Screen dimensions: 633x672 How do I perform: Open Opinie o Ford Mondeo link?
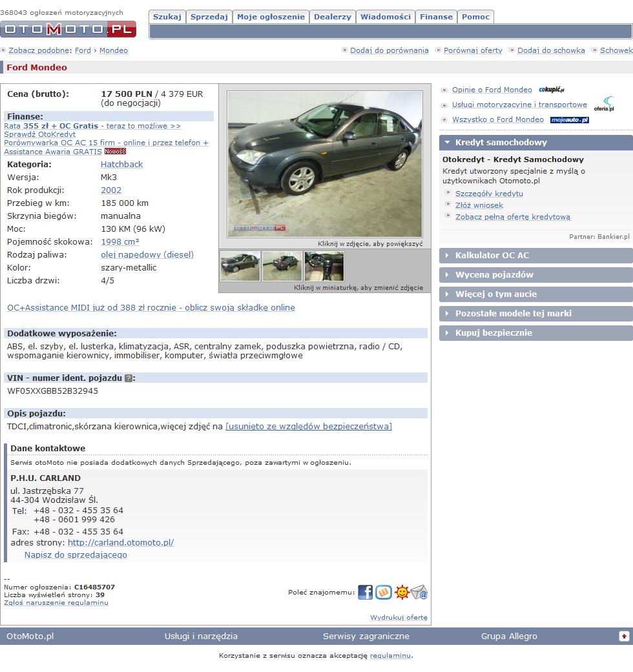coord(492,90)
